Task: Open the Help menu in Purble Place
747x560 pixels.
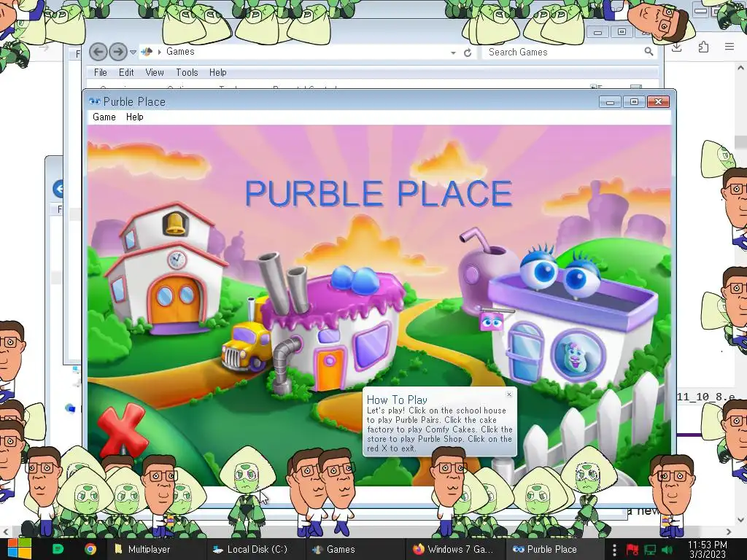Action: coord(135,117)
